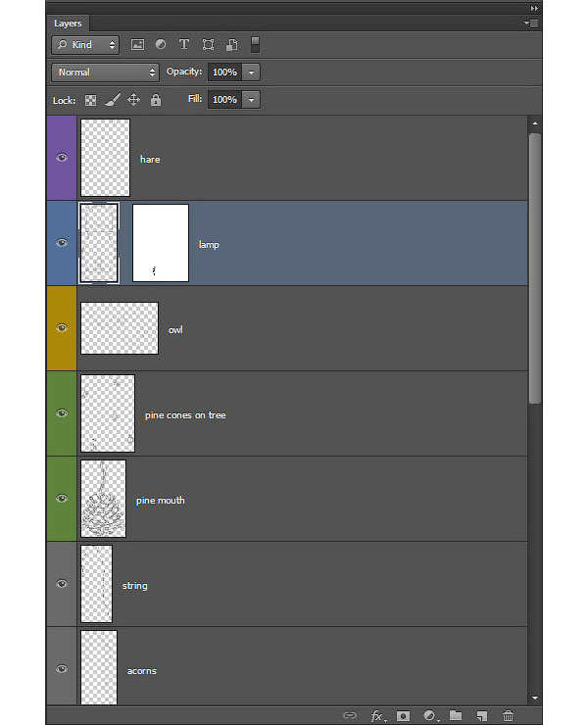Filter layers by adjustment layer icon
Viewport: 588px width, 725px height.
(x=161, y=44)
